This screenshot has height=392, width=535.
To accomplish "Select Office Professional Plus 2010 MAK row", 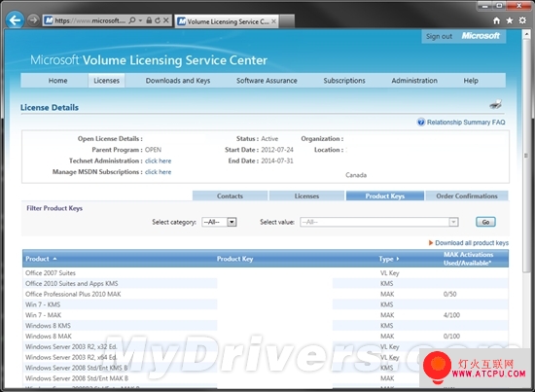I will (266, 294).
